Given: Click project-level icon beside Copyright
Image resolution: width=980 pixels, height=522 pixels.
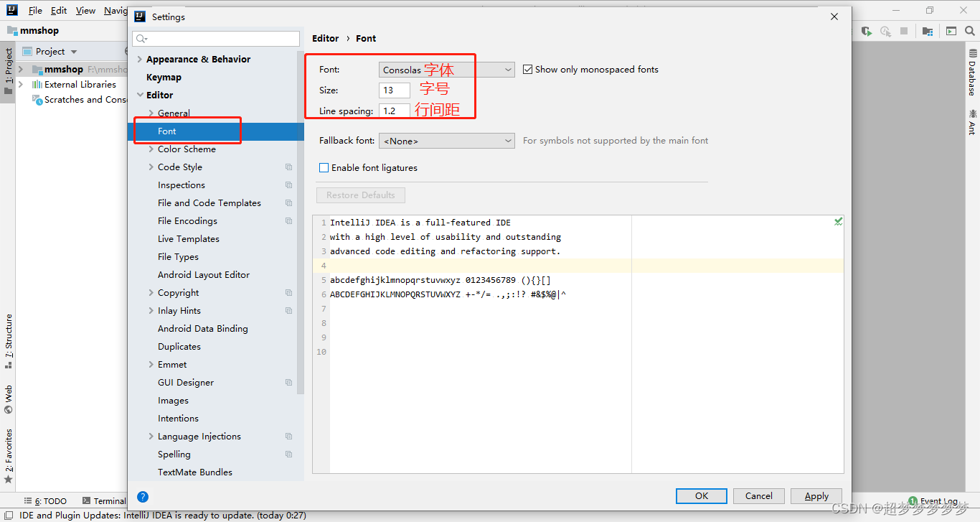Looking at the screenshot, I should tap(288, 293).
